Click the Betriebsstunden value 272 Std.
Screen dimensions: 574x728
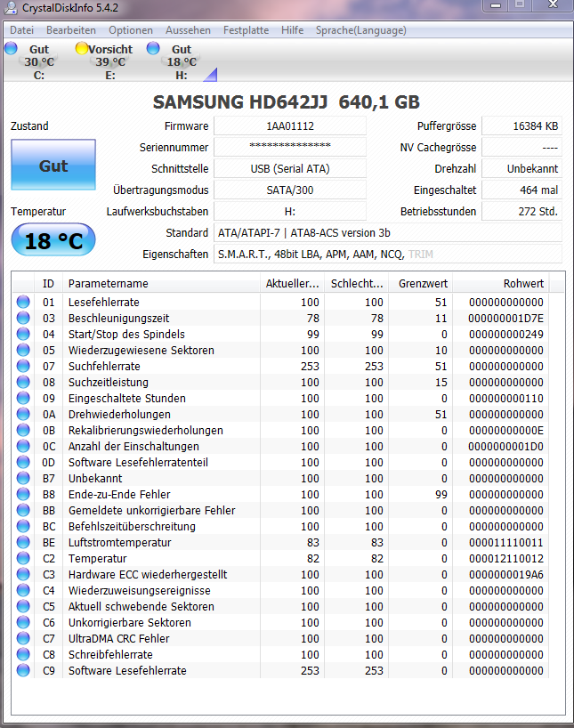point(522,211)
